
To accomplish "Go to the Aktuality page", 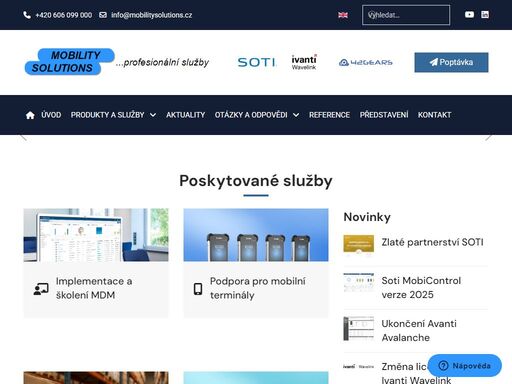I will pos(186,115).
